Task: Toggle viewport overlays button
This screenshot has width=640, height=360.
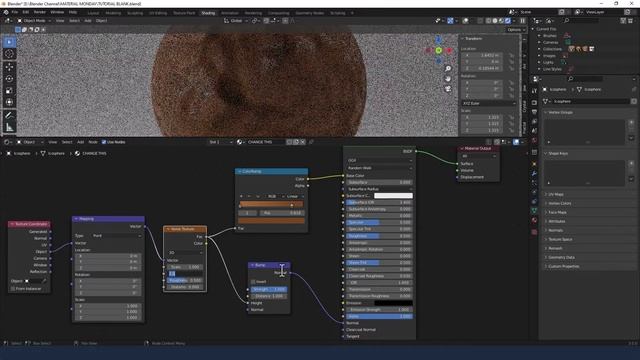Action: click(465, 20)
